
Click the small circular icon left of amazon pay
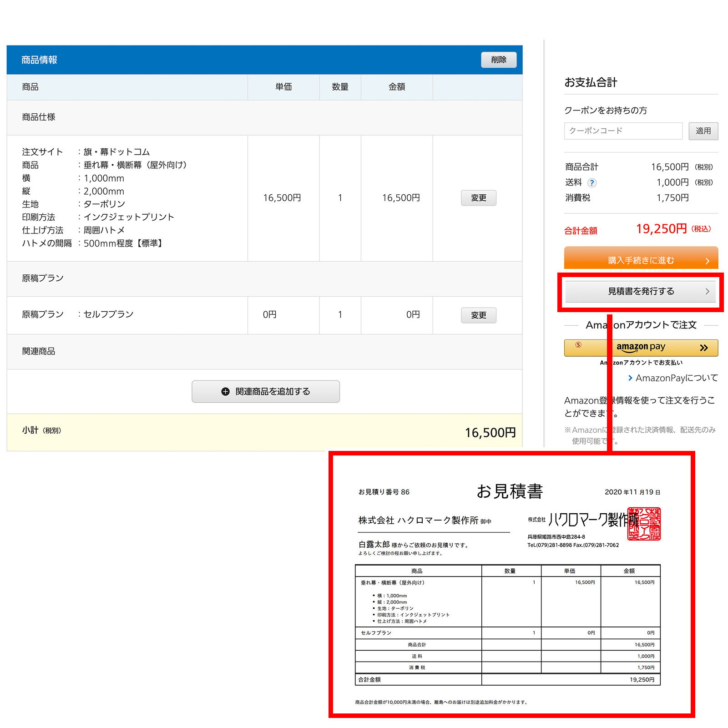tap(578, 345)
